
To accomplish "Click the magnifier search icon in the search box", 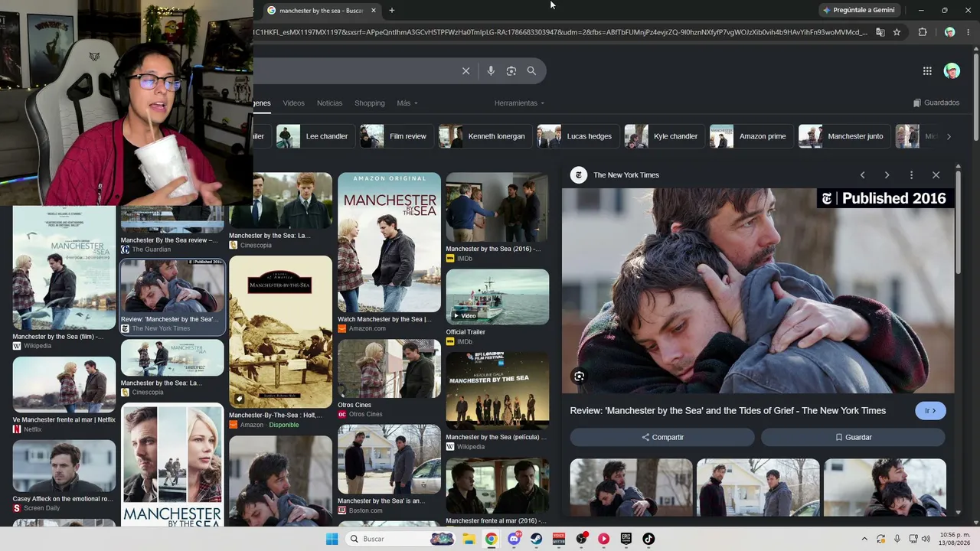I will [531, 71].
